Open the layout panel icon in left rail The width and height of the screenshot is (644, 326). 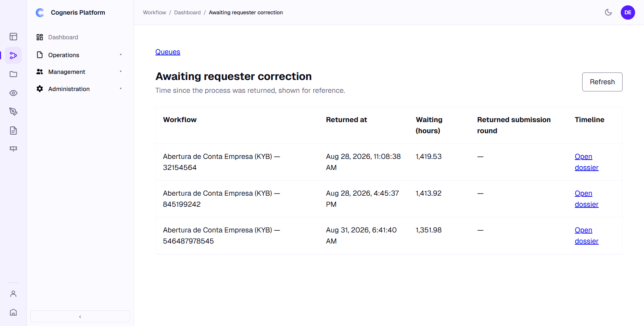pos(13,37)
